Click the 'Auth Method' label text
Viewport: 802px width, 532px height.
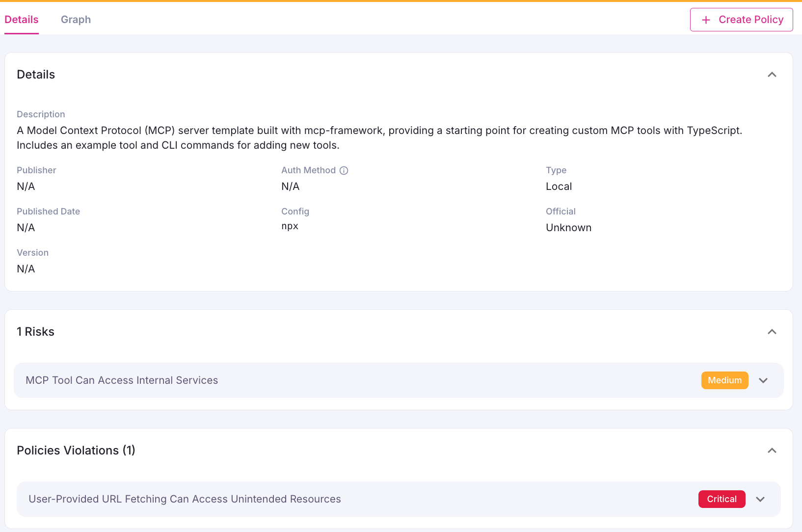coord(308,170)
